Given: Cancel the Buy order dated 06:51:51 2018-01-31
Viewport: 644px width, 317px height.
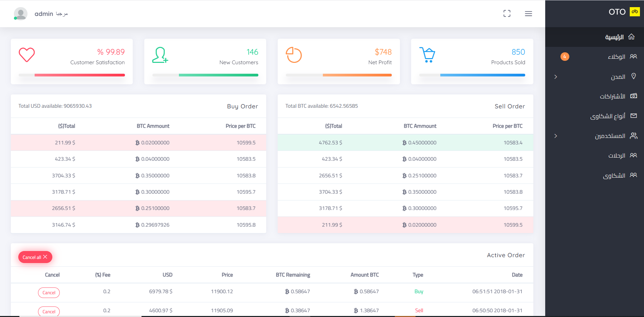Looking at the screenshot, I should coord(49,293).
